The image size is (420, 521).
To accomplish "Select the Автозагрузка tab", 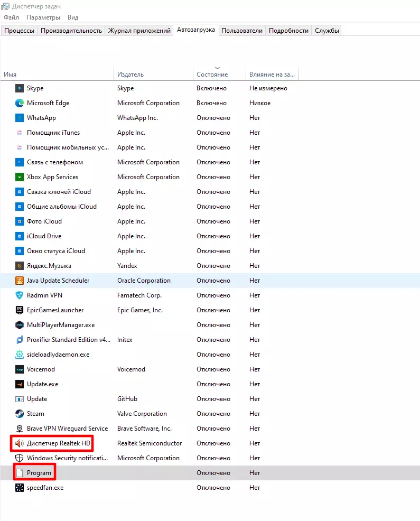I will click(195, 30).
